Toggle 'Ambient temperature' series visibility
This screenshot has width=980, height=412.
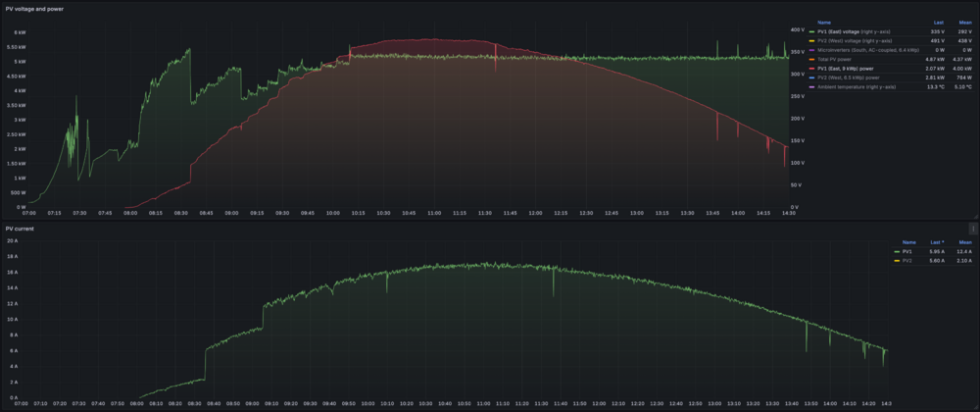pyautogui.click(x=857, y=87)
